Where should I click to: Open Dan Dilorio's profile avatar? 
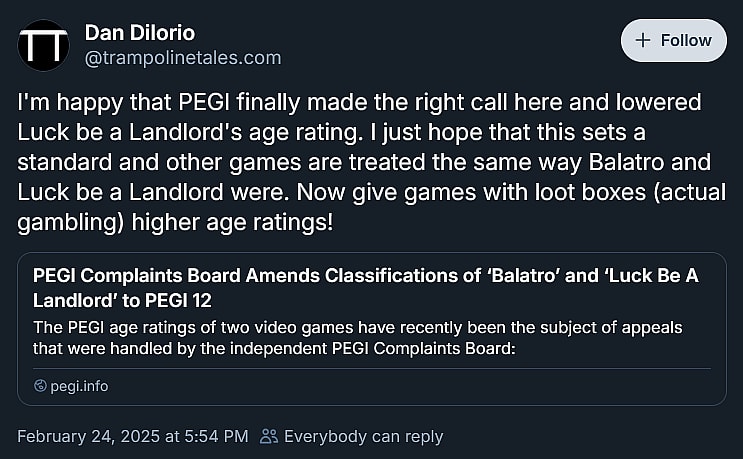coord(44,45)
